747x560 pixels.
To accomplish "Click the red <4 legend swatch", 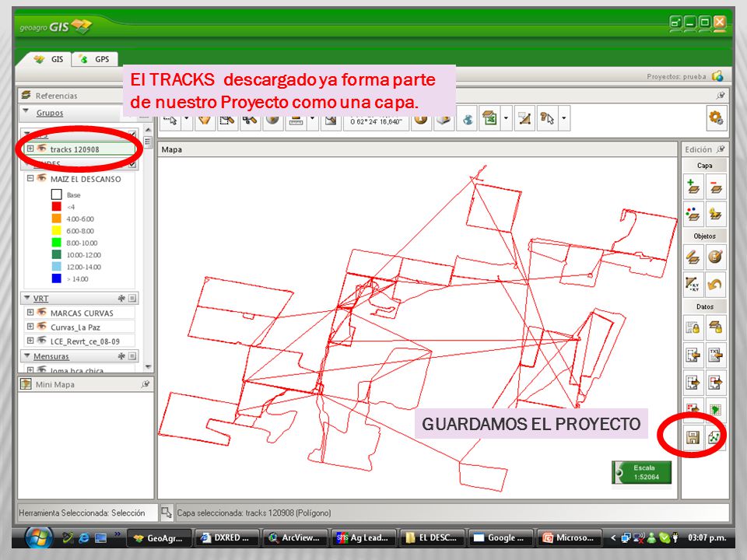I will (x=56, y=207).
